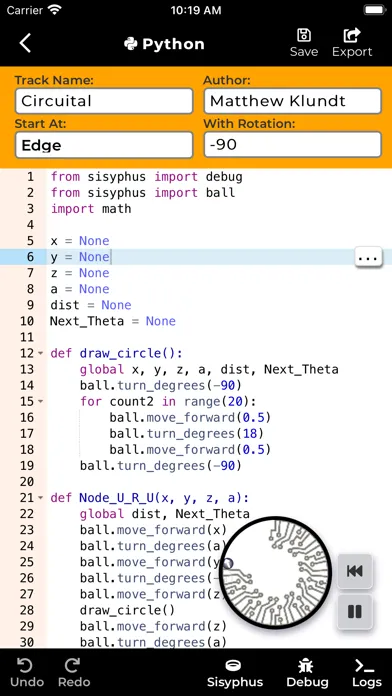Select line 'Next_Theta = None'

pyautogui.click(x=113, y=321)
